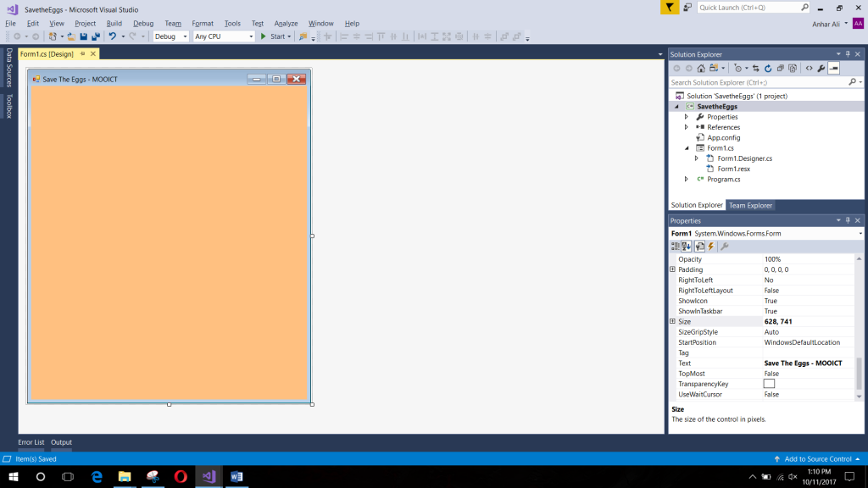Viewport: 868px width, 488px height.
Task: Click the Property Pages wrench icon
Action: click(x=725, y=246)
